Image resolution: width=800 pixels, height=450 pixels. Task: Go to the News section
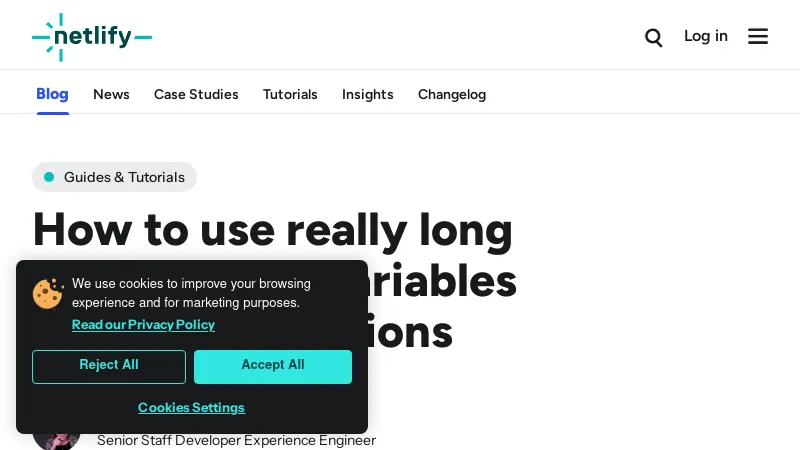tap(111, 94)
